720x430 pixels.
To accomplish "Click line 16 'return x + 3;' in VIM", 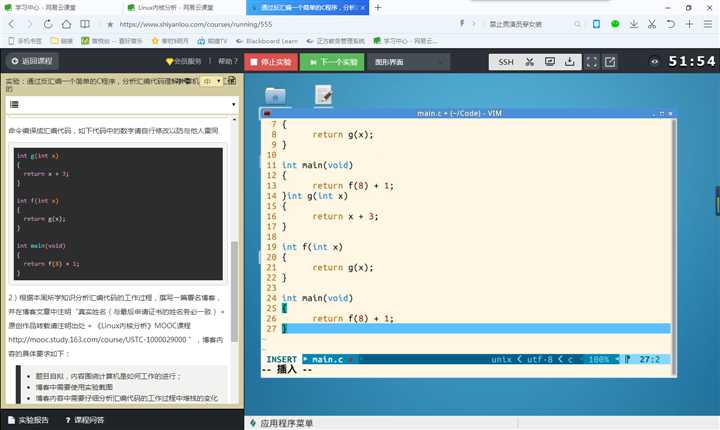I will click(345, 216).
